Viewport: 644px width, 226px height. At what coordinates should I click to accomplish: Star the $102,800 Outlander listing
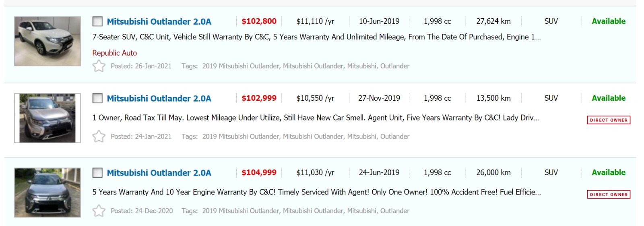click(x=99, y=66)
